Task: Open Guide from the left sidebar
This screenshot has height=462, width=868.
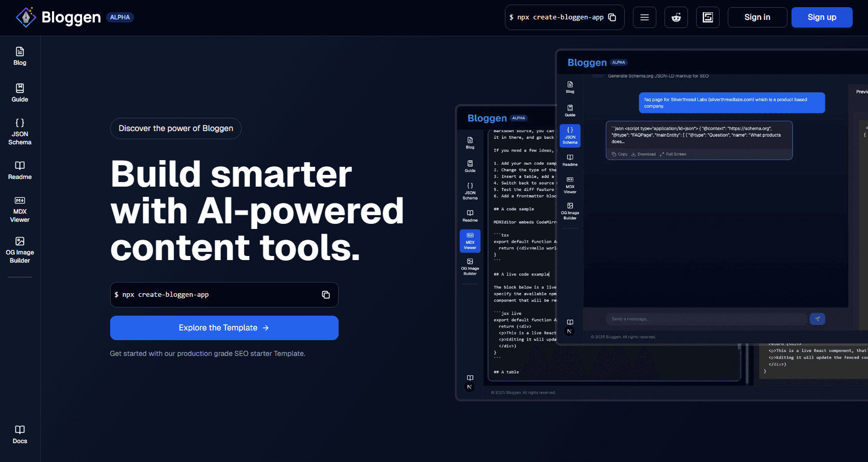Action: coord(20,93)
